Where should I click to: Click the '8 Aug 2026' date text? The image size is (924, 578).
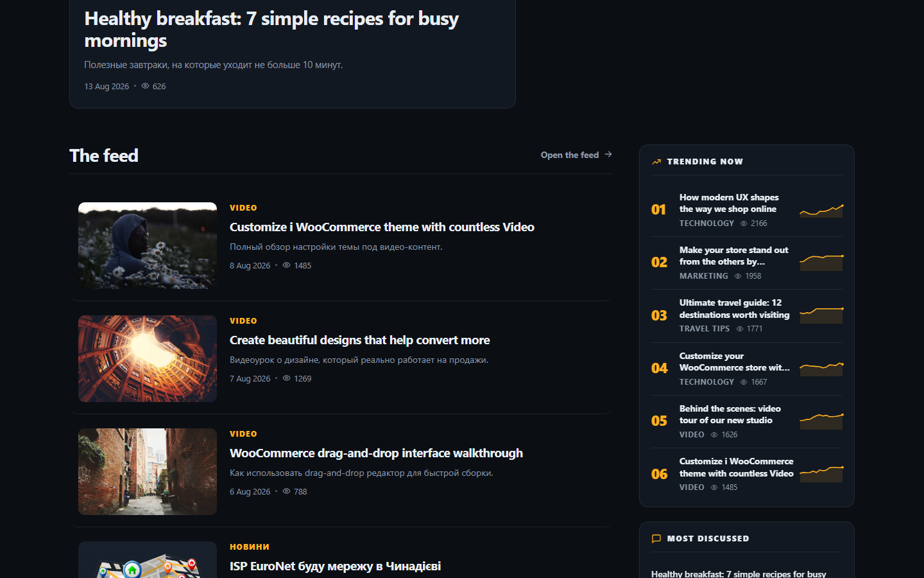(x=250, y=266)
